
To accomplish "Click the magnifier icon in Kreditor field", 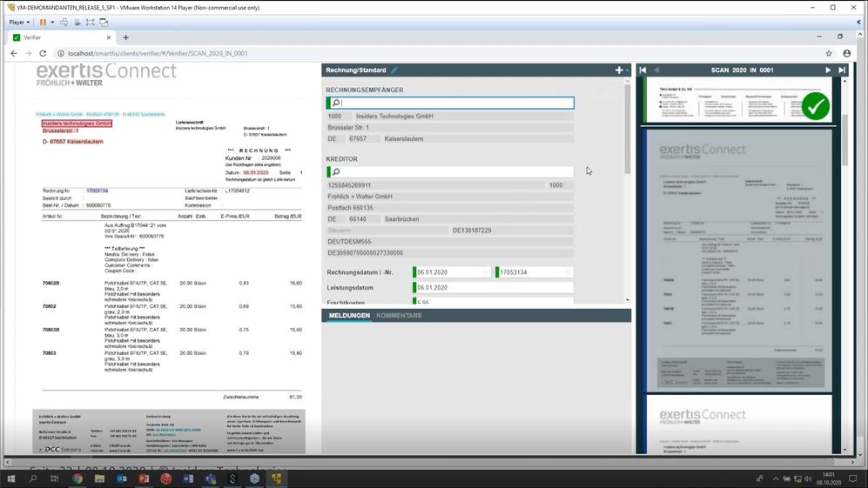I will [336, 172].
